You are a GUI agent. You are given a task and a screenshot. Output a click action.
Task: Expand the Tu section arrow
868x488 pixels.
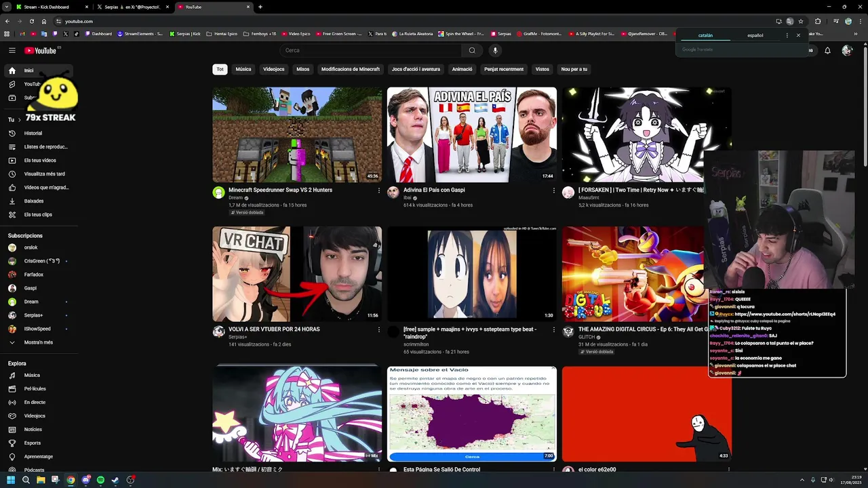click(x=19, y=120)
